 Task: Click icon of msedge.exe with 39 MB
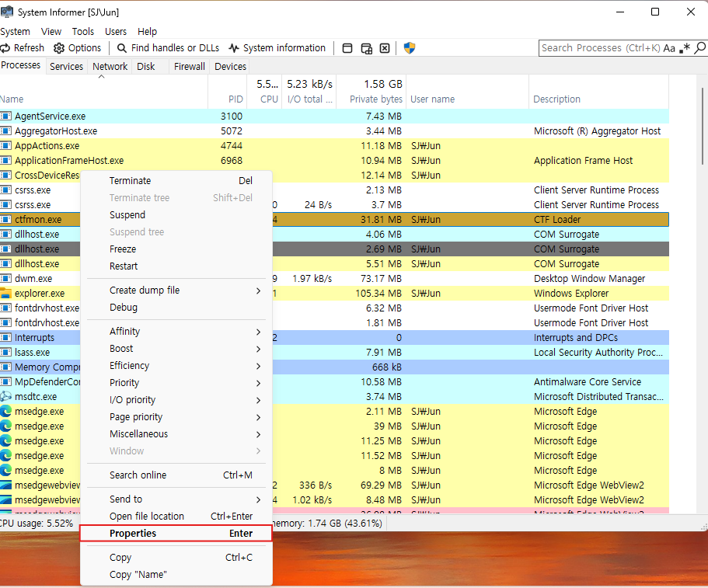[5, 426]
